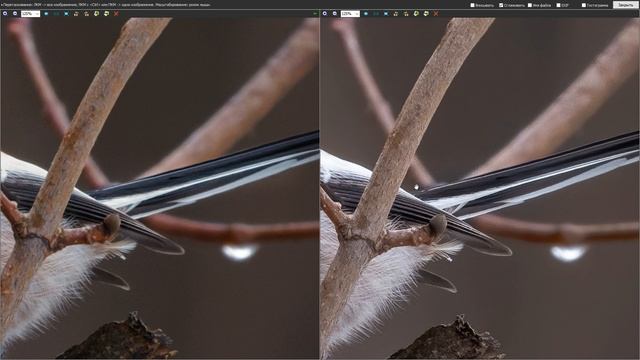The image size is (640, 360).
Task: Zoom out on the left comparison image
Action: click(15, 13)
